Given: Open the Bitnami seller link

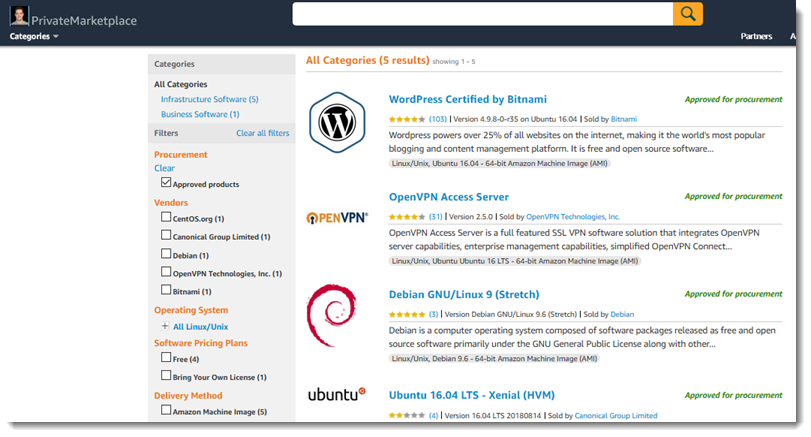Looking at the screenshot, I should [624, 119].
